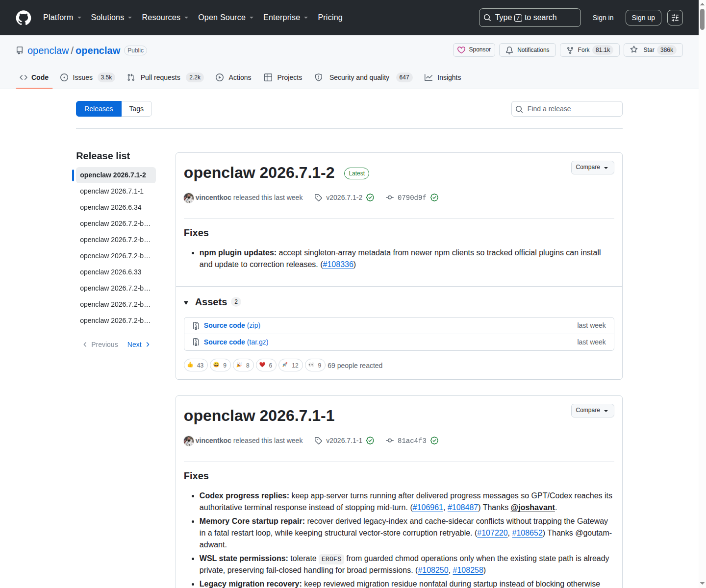Click the Notifications bell button

point(528,50)
